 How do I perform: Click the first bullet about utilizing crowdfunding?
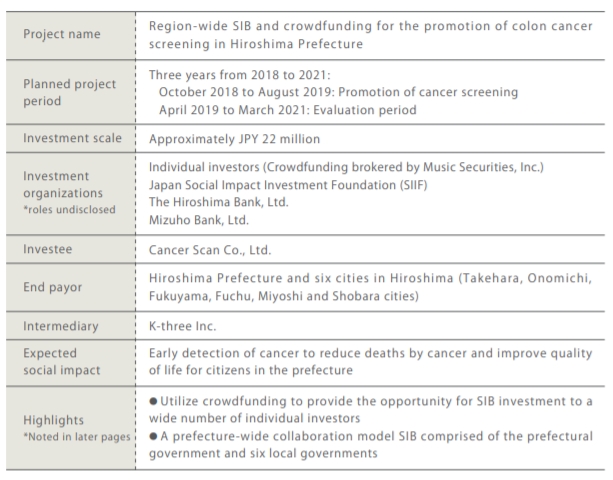click(x=370, y=409)
